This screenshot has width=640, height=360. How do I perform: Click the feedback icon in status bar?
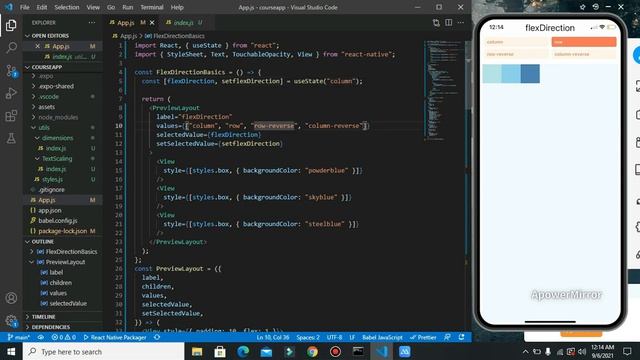(447, 337)
